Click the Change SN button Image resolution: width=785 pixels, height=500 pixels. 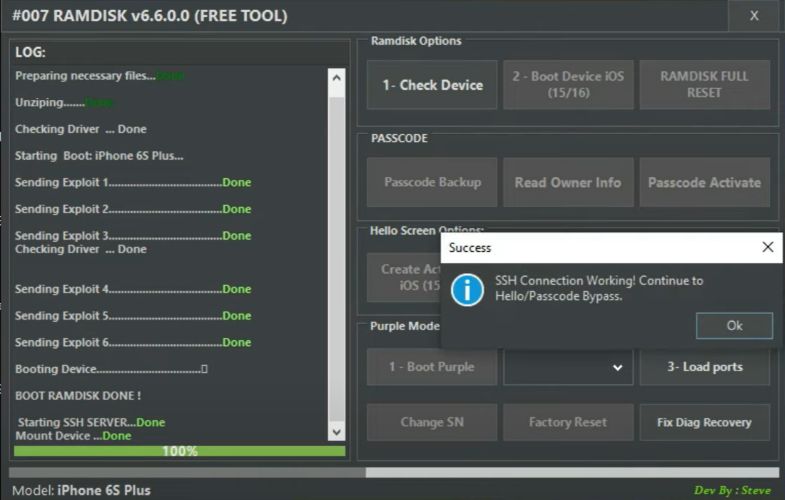click(x=432, y=422)
